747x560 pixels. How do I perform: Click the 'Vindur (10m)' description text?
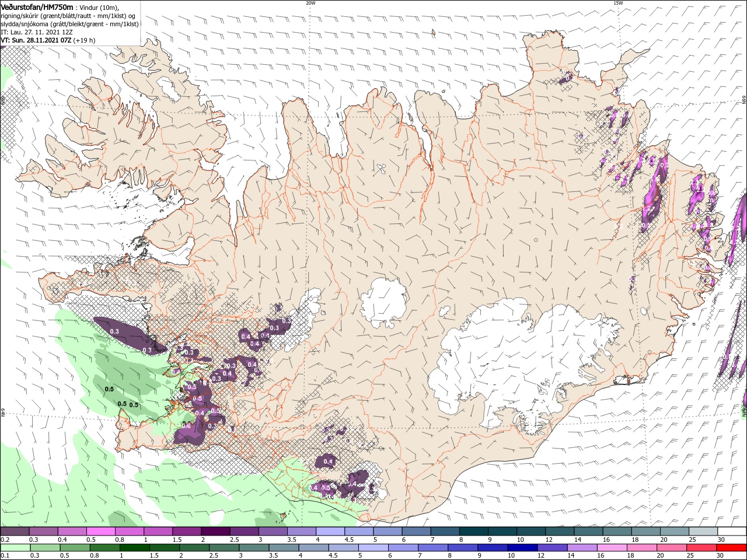(99, 7)
